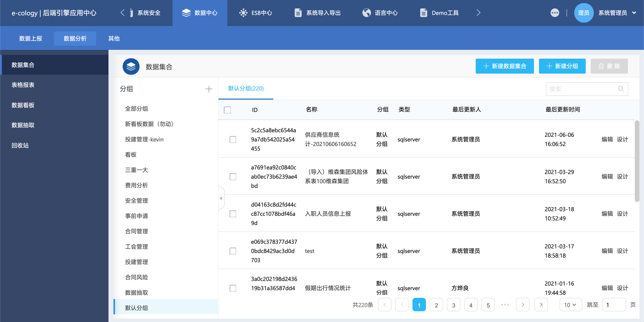Switch to the 数据上报 tab
644x322 pixels.
point(31,38)
